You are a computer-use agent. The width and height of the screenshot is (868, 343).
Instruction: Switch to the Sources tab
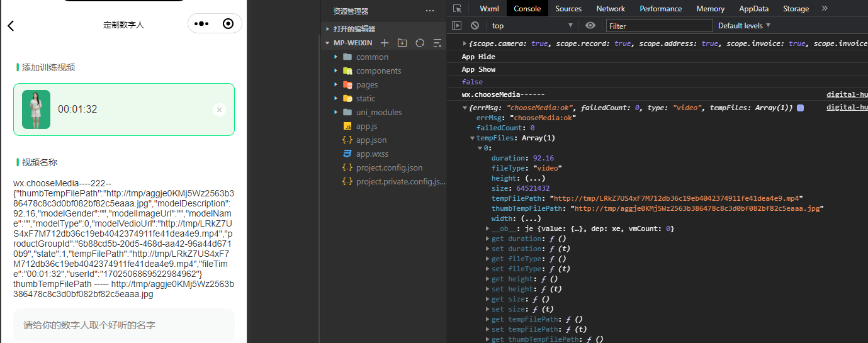tap(568, 9)
